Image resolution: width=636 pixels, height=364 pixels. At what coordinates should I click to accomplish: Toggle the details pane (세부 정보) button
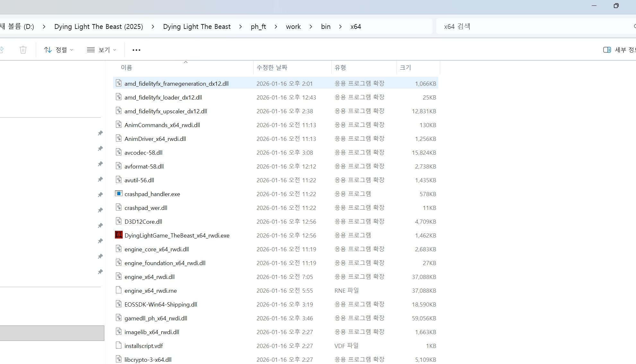pos(619,50)
